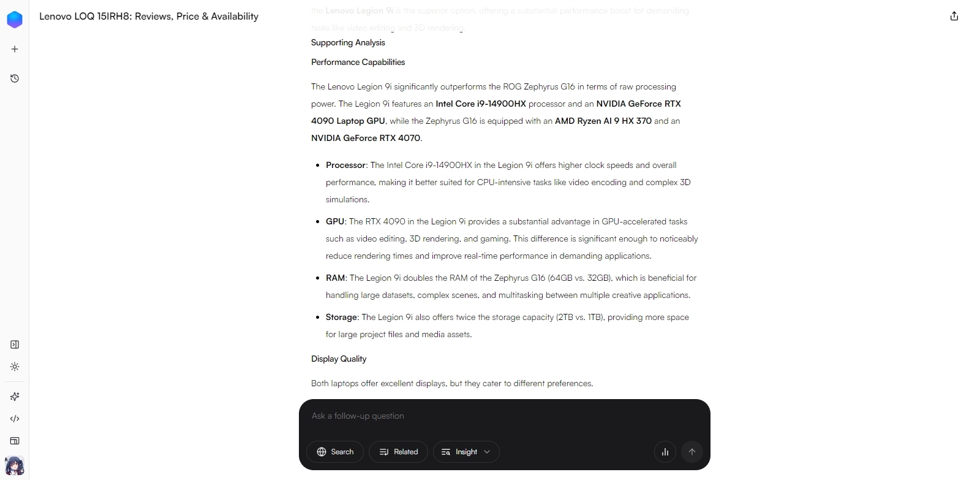Open the chat history clock icon
980x480 pixels.
tap(15, 78)
